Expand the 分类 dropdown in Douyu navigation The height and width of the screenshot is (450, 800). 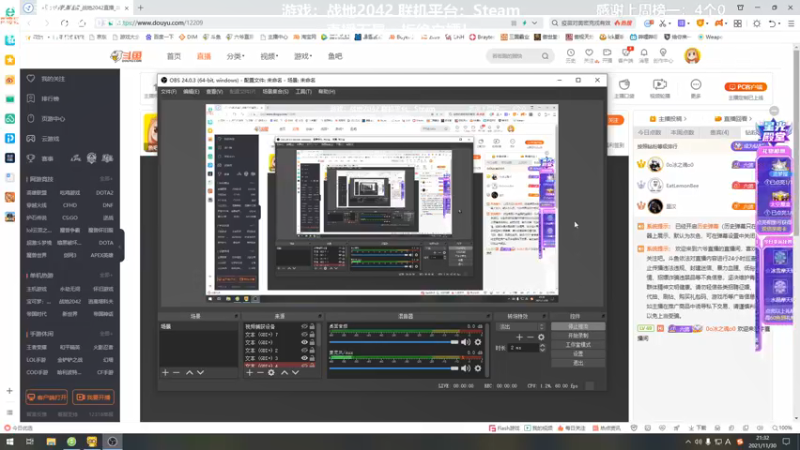click(x=236, y=56)
